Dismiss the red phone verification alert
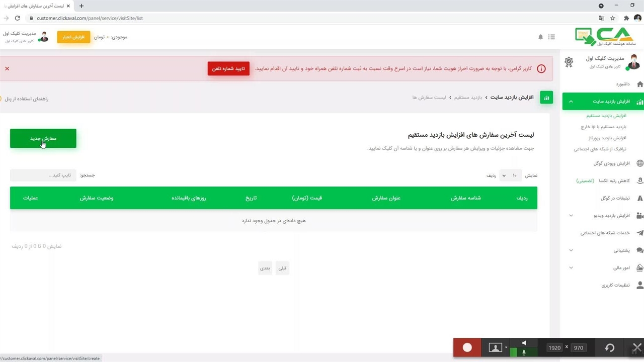The width and height of the screenshot is (644, 362). 7,68
